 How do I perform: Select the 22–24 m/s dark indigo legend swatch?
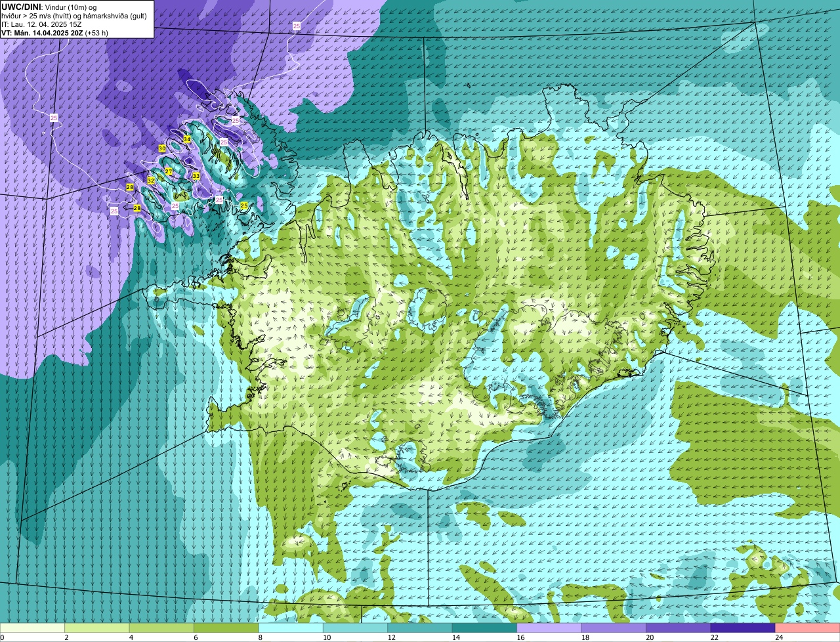(x=744, y=628)
